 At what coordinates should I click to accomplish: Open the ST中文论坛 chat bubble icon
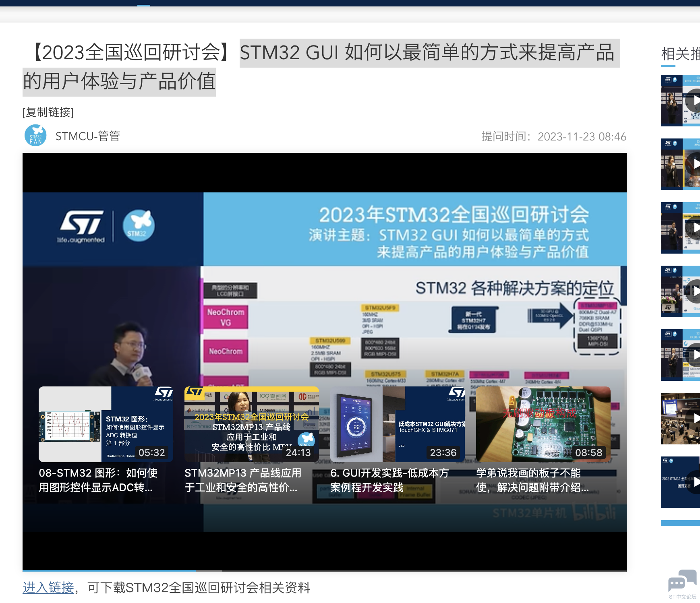coord(682,580)
